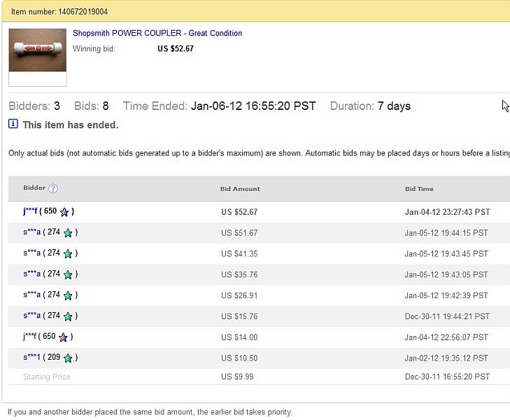Open the Shopsmith POWER COUPLER listing link
The height and width of the screenshot is (420, 510).
(157, 33)
